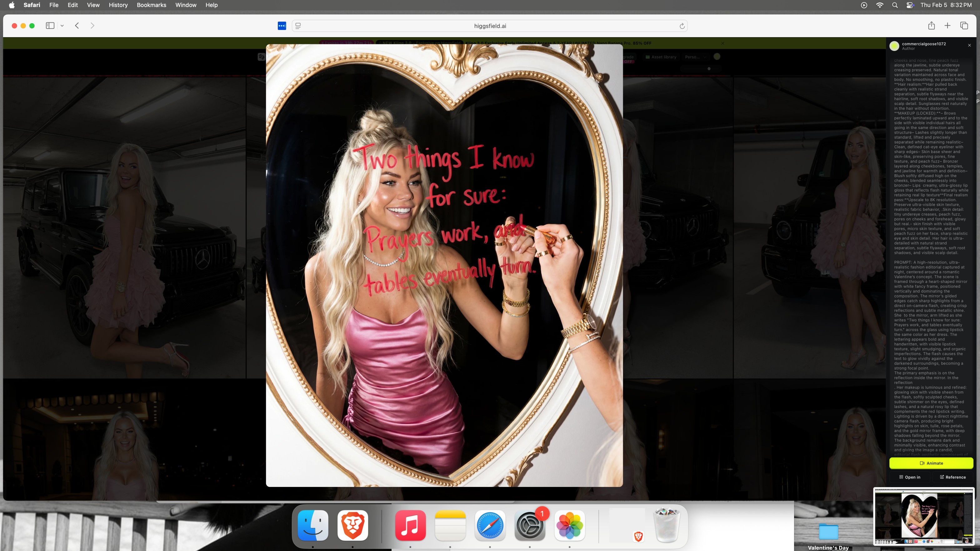
Task: Click the higgsfield.ai address field
Action: (x=490, y=26)
